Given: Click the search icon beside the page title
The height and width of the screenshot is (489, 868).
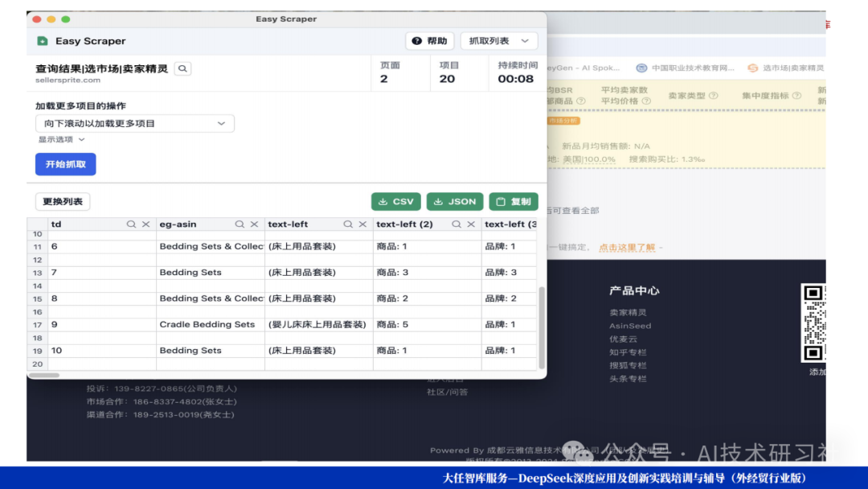Looking at the screenshot, I should pos(183,69).
